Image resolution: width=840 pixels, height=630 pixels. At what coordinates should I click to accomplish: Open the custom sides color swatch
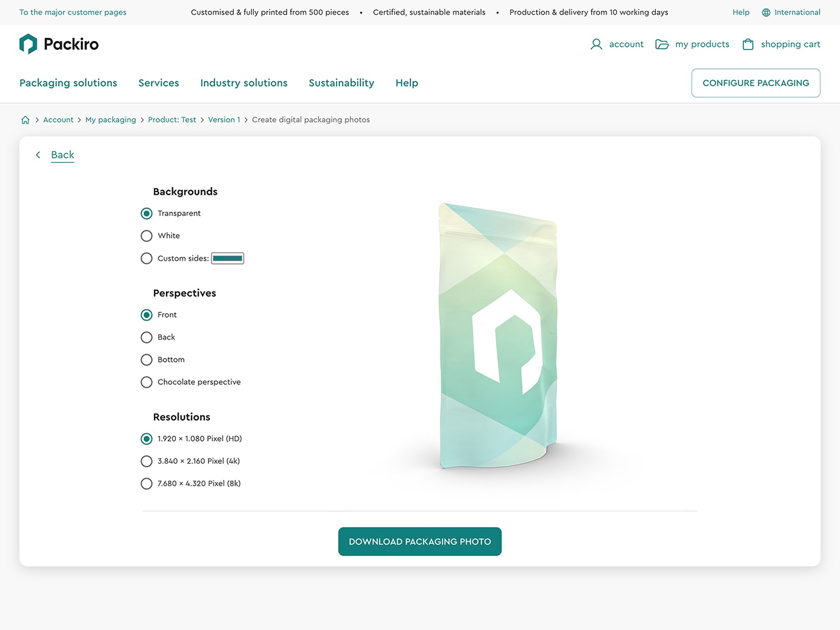[x=227, y=258]
